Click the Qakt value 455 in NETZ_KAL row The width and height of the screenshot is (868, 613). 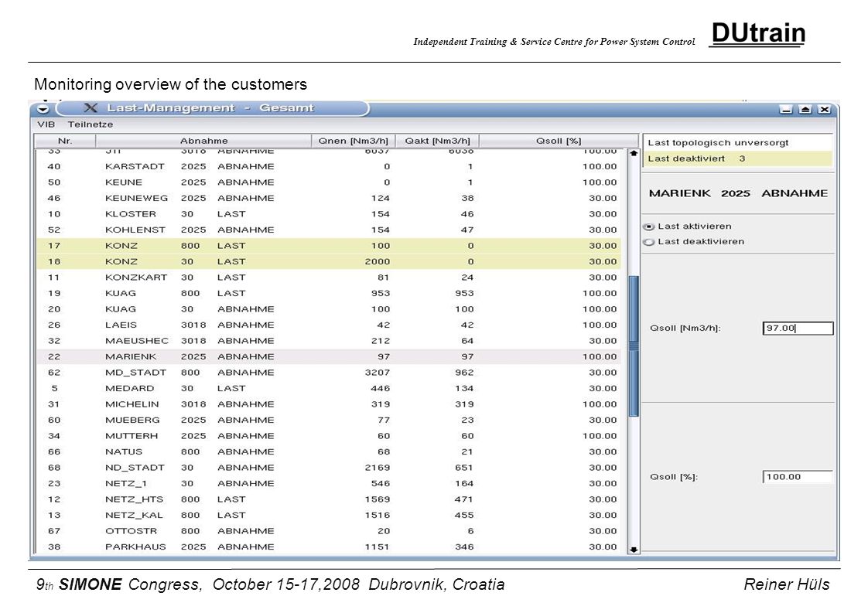click(464, 516)
